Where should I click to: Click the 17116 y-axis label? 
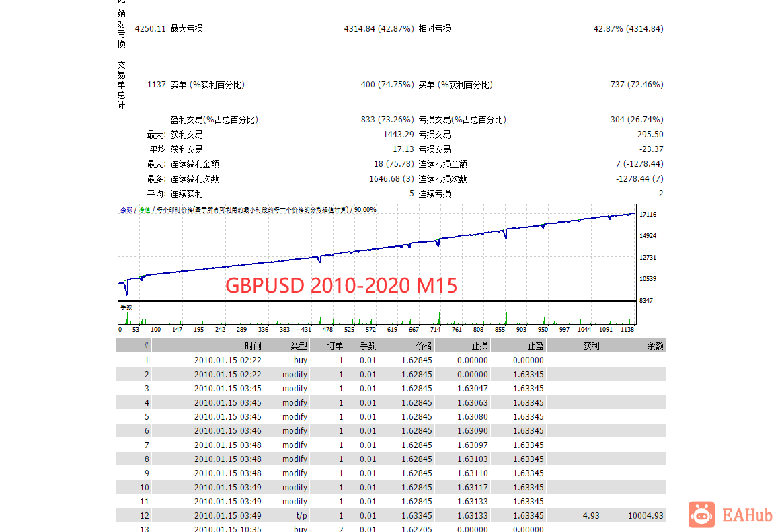[648, 215]
